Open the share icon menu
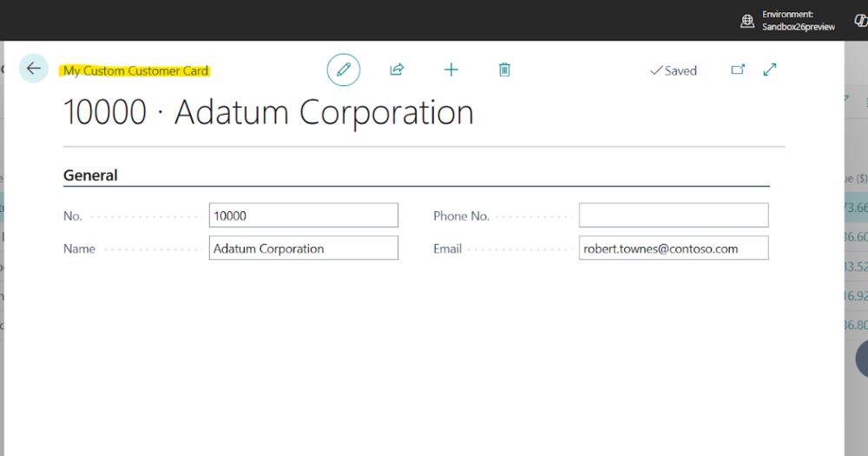This screenshot has height=456, width=868. click(397, 69)
